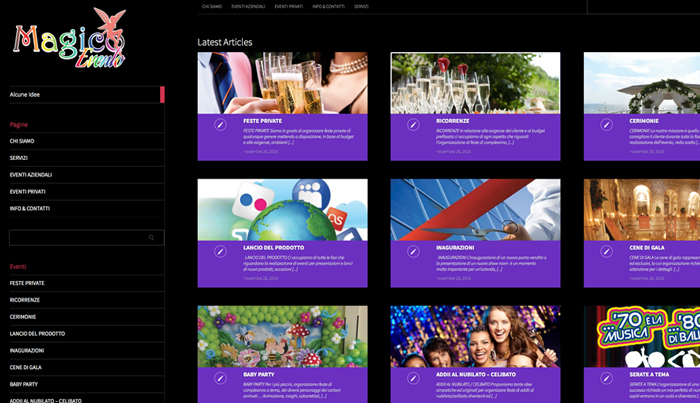Viewport: 700px width, 403px height.
Task: Open Baby Party balloon thumbnail
Action: point(283,337)
